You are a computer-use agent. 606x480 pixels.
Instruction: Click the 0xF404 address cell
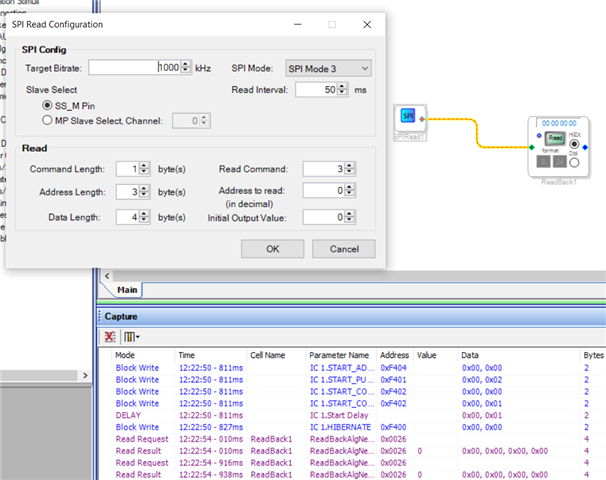(x=393, y=368)
